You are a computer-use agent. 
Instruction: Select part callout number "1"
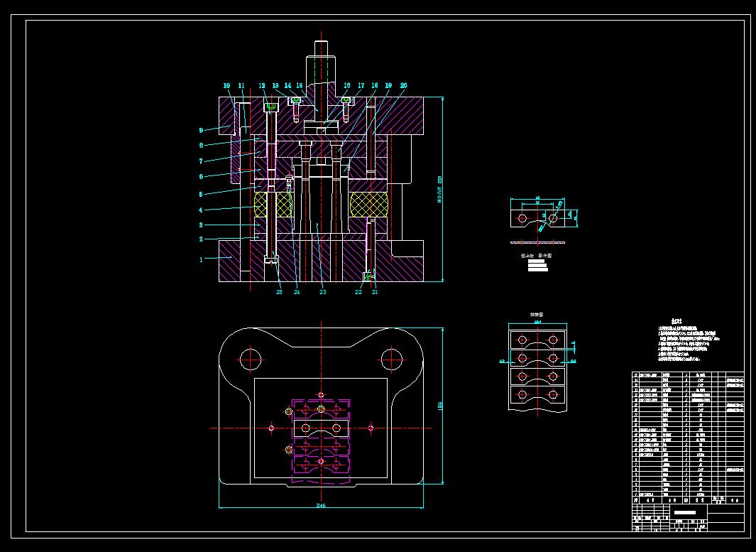click(202, 259)
